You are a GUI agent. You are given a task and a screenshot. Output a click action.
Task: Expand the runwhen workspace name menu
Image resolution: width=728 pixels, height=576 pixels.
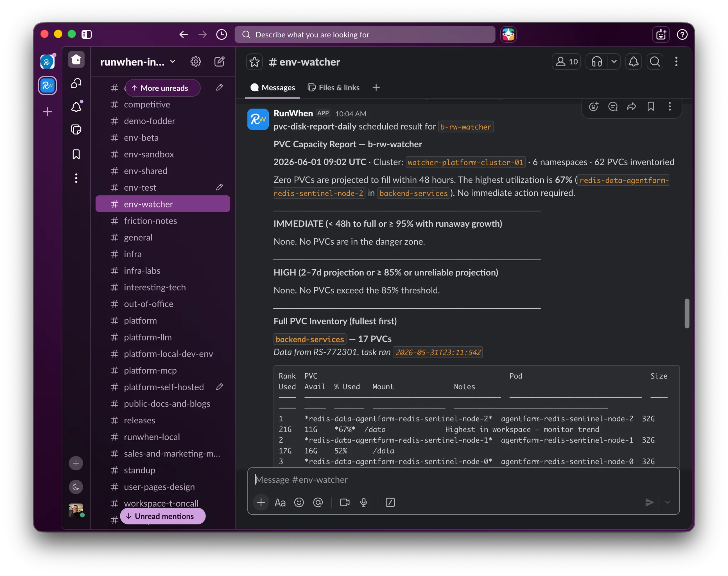coord(138,62)
